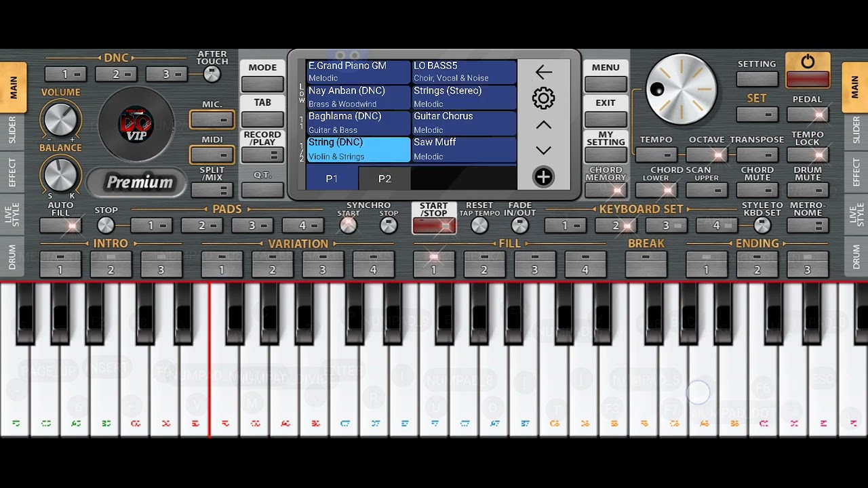Open left LIVE STYLE side tab
The image size is (868, 488).
pyautogui.click(x=12, y=215)
